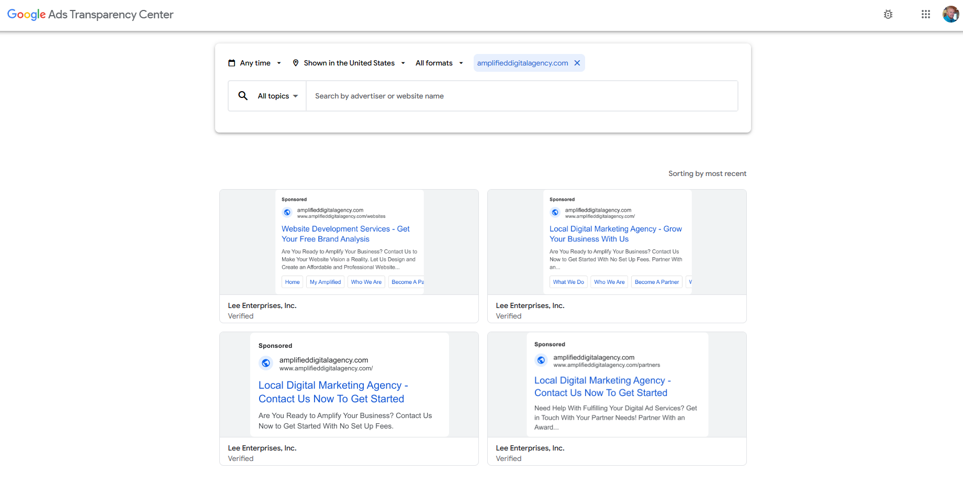Open the theme settings icon
Viewport: 963px width, 494px height.
(x=888, y=15)
